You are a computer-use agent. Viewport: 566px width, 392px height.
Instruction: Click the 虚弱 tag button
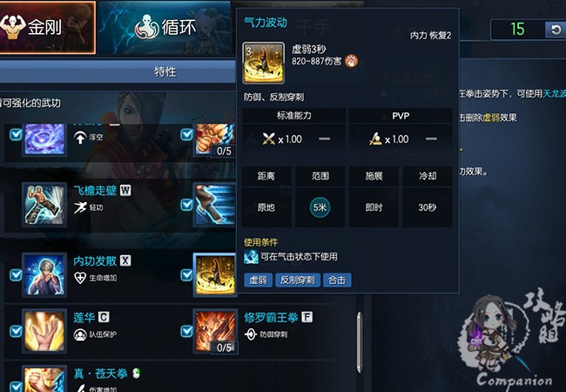coord(258,280)
